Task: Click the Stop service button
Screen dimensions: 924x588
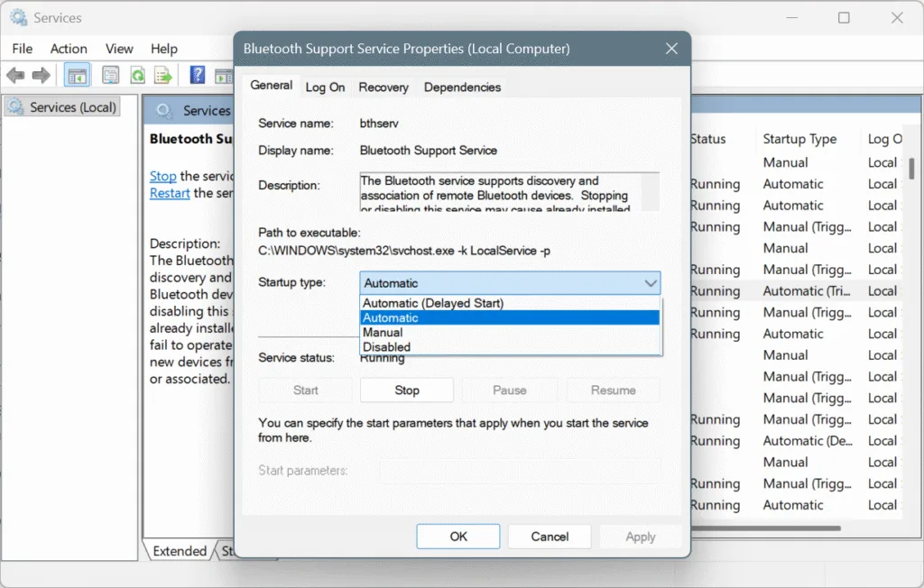Action: pyautogui.click(x=407, y=390)
